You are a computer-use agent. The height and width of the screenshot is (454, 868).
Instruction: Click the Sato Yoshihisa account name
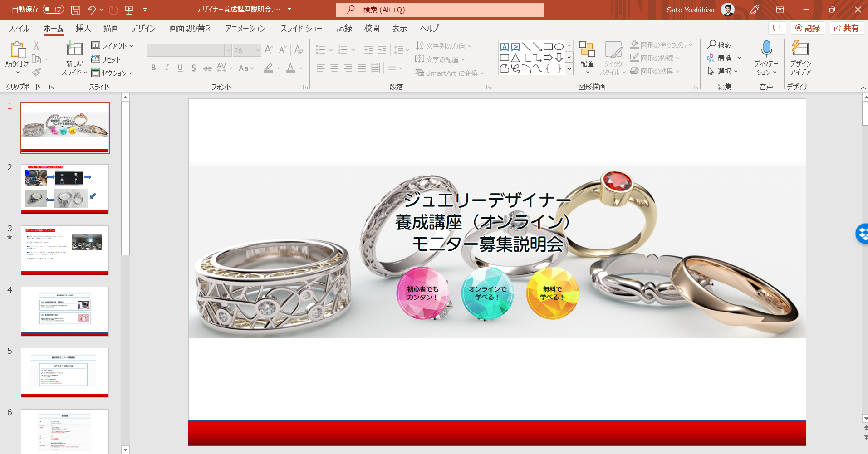click(x=690, y=10)
